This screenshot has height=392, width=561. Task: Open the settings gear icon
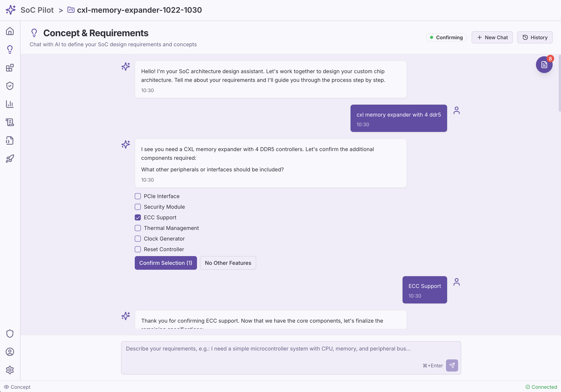(10, 370)
